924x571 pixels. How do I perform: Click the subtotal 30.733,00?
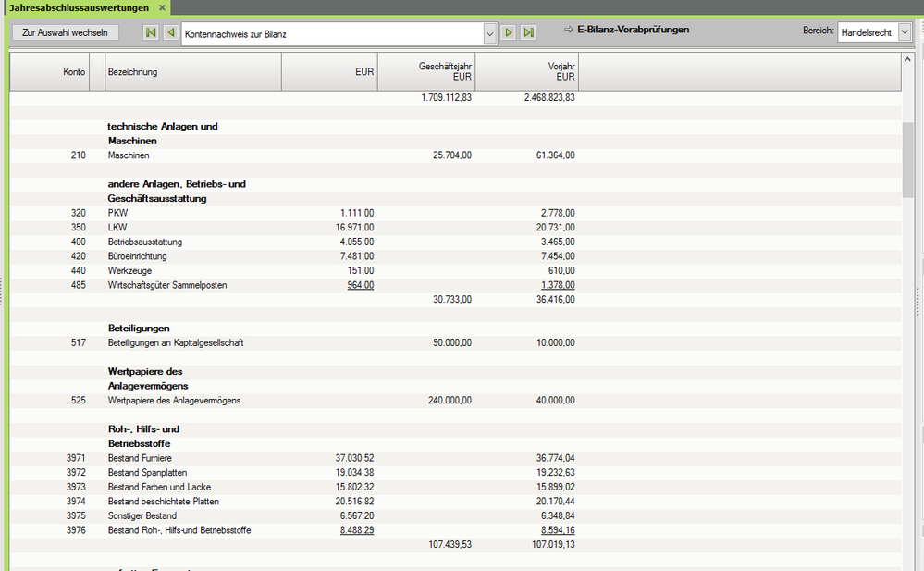[x=452, y=300]
